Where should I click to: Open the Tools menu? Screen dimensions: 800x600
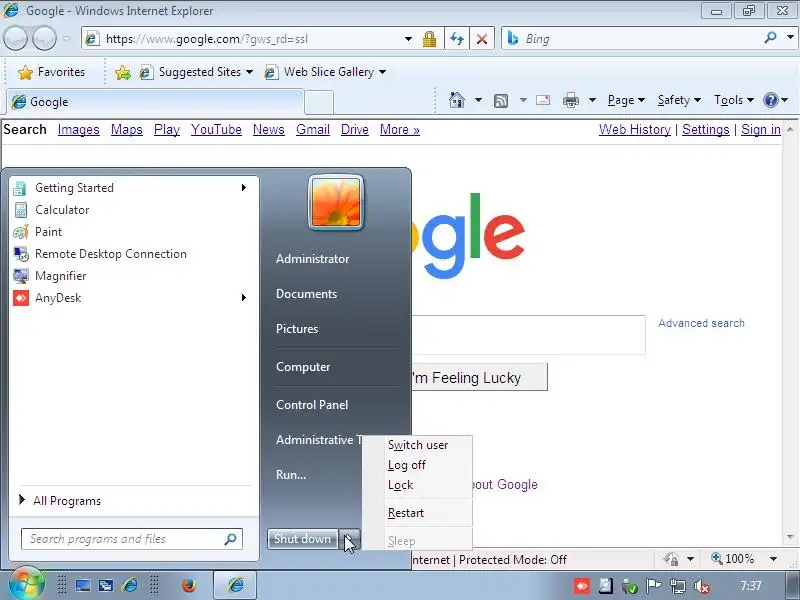click(734, 100)
